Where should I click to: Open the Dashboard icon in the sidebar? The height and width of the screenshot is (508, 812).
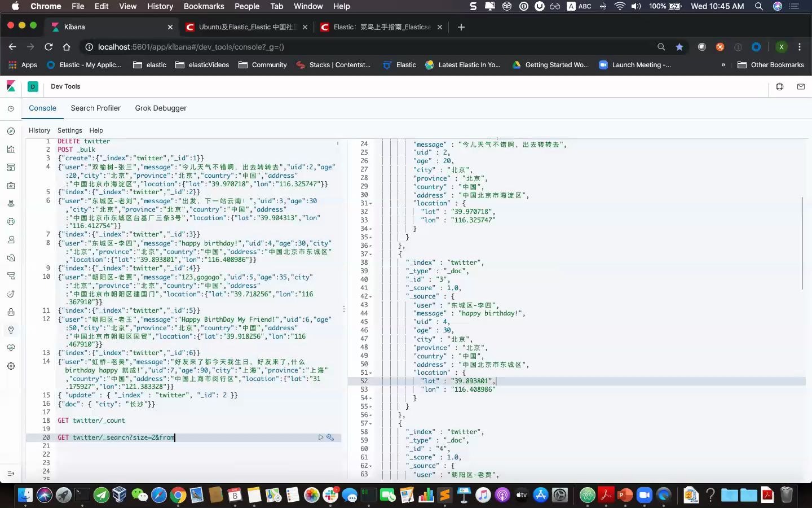pyautogui.click(x=11, y=167)
